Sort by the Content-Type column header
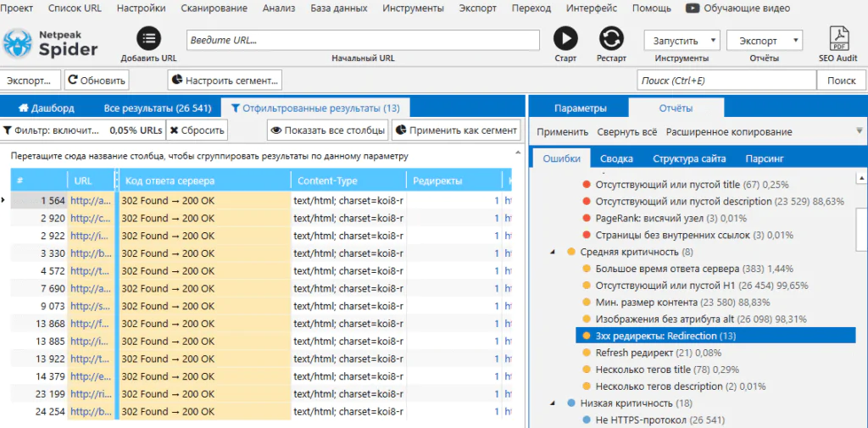Screen dimensions: 868x428 (x=348, y=181)
